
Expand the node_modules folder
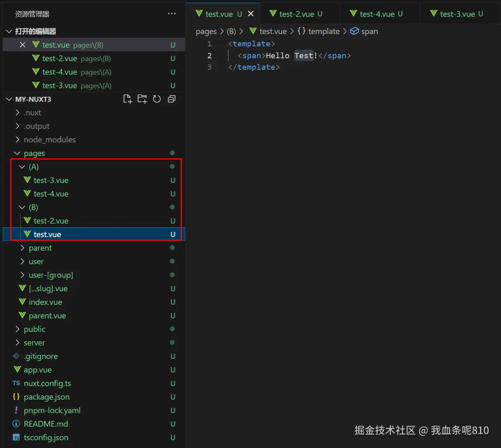coord(17,139)
